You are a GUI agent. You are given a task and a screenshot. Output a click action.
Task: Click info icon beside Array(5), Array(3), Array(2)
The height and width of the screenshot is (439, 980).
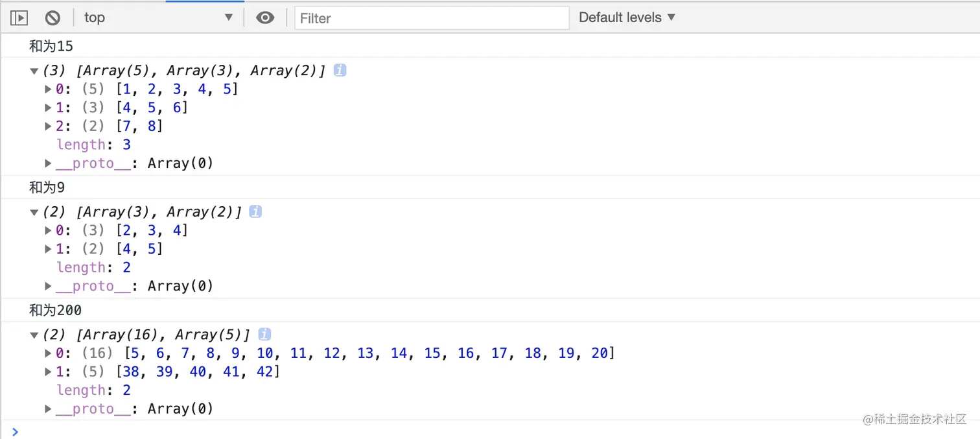(x=340, y=70)
